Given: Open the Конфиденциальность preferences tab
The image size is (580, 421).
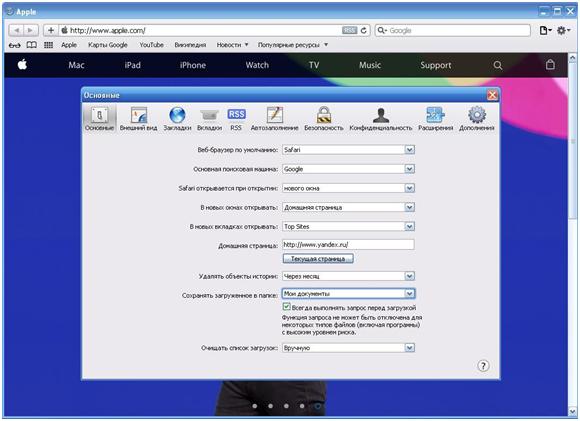Looking at the screenshot, I should coord(381,119).
